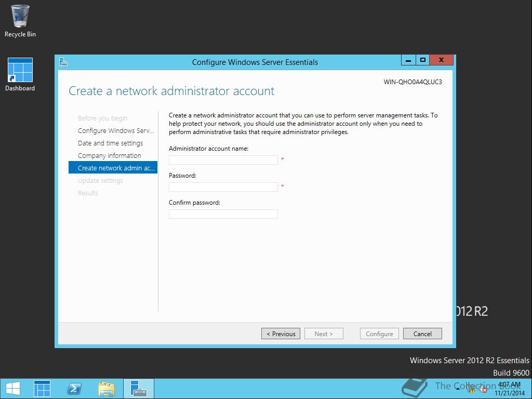Select the Before you begin step
This screenshot has height=399, width=532.
click(x=102, y=118)
